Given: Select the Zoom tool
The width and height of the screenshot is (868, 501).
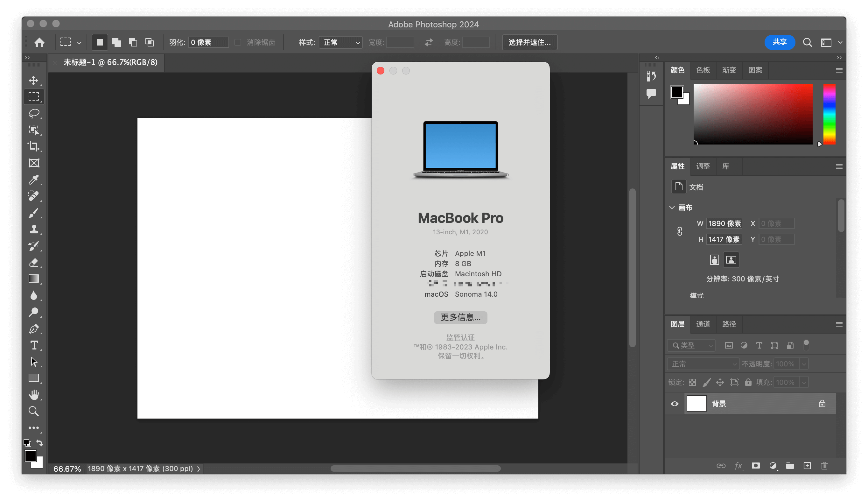Looking at the screenshot, I should [x=34, y=411].
